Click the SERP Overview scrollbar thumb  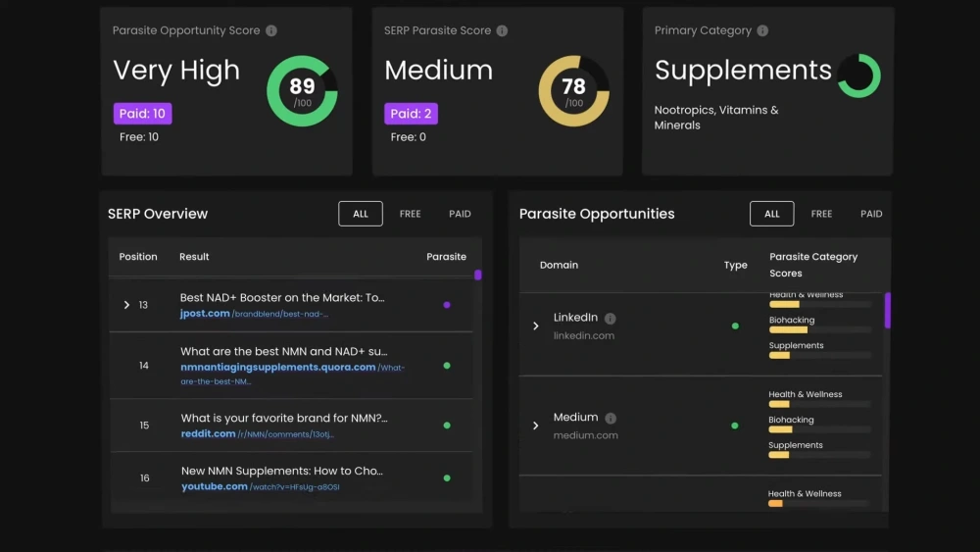point(477,275)
